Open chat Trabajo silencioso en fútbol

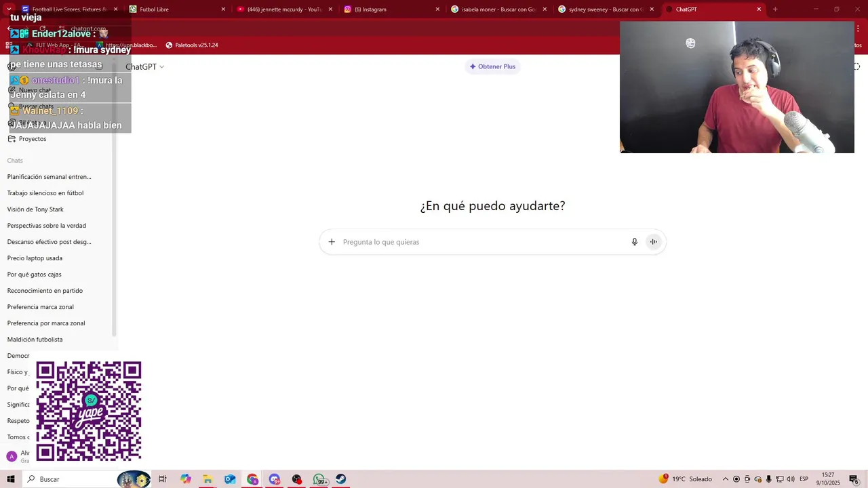[45, 193]
